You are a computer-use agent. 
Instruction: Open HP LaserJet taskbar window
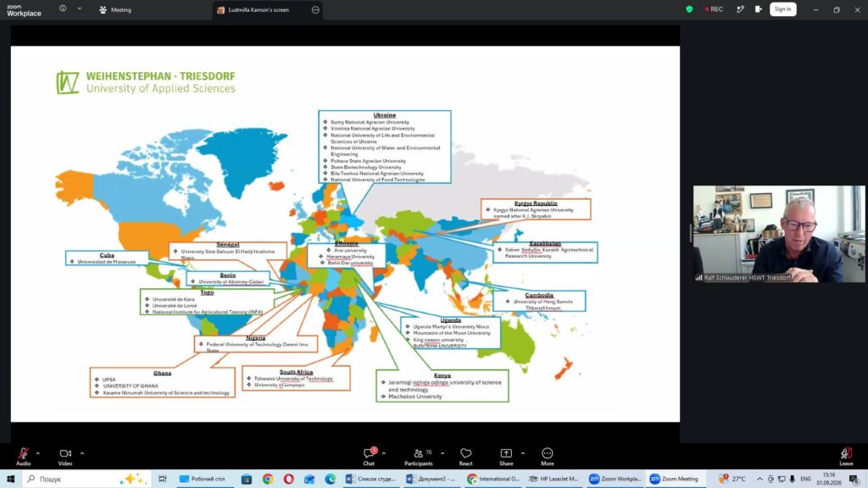pyautogui.click(x=554, y=480)
